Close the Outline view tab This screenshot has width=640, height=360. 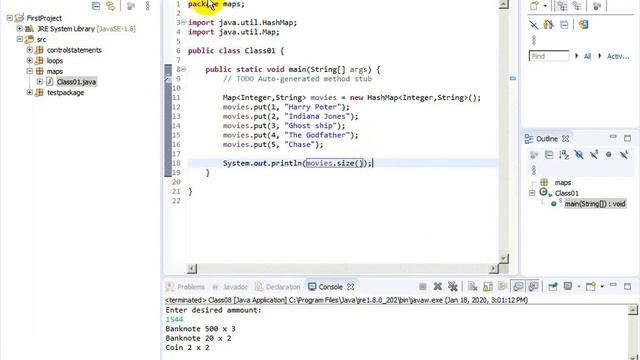pyautogui.click(x=565, y=139)
